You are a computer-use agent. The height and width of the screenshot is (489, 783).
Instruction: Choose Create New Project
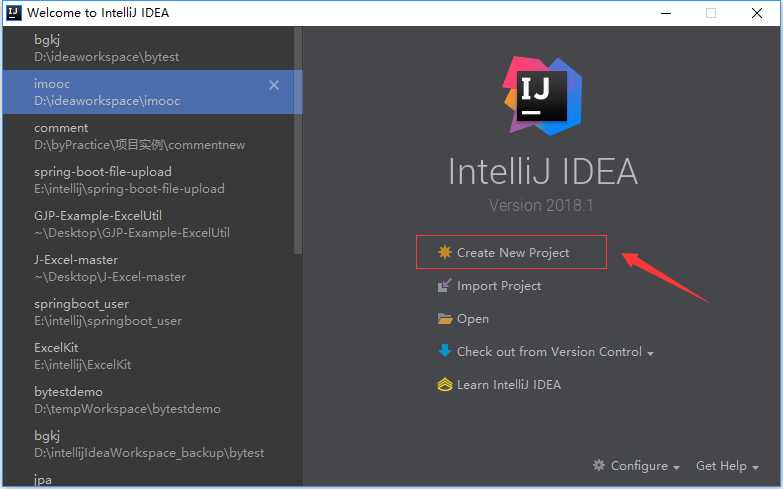(512, 252)
